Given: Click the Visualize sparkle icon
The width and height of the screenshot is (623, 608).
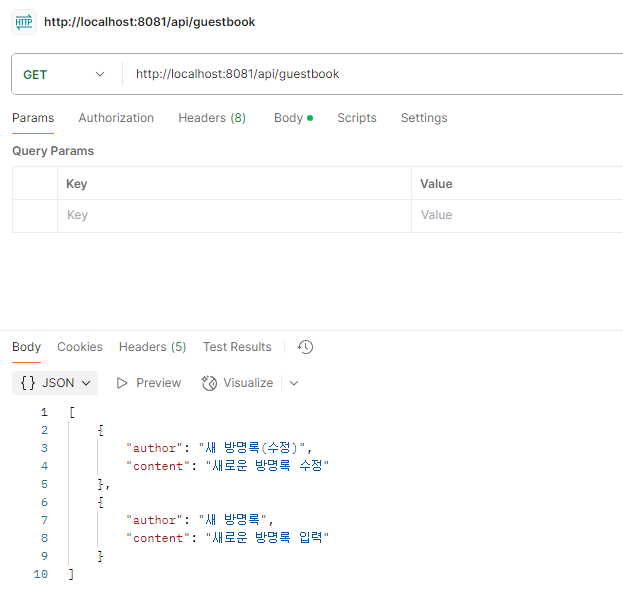Looking at the screenshot, I should pyautogui.click(x=209, y=383).
